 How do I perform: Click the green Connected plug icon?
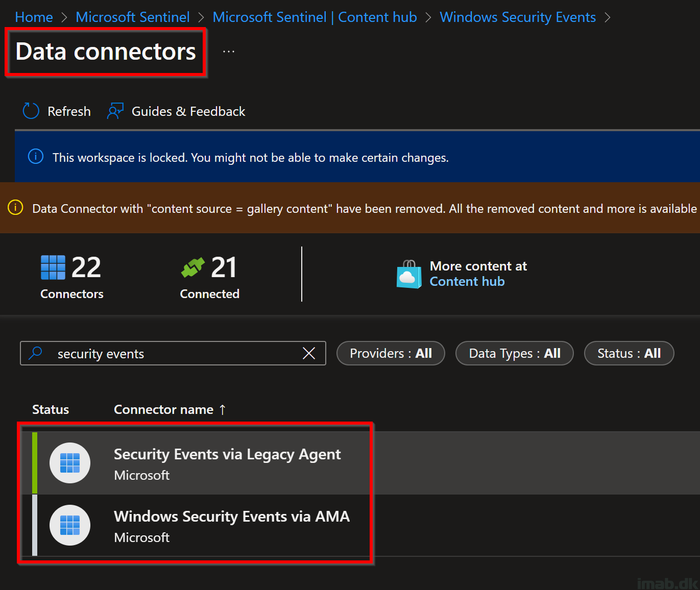pyautogui.click(x=193, y=267)
